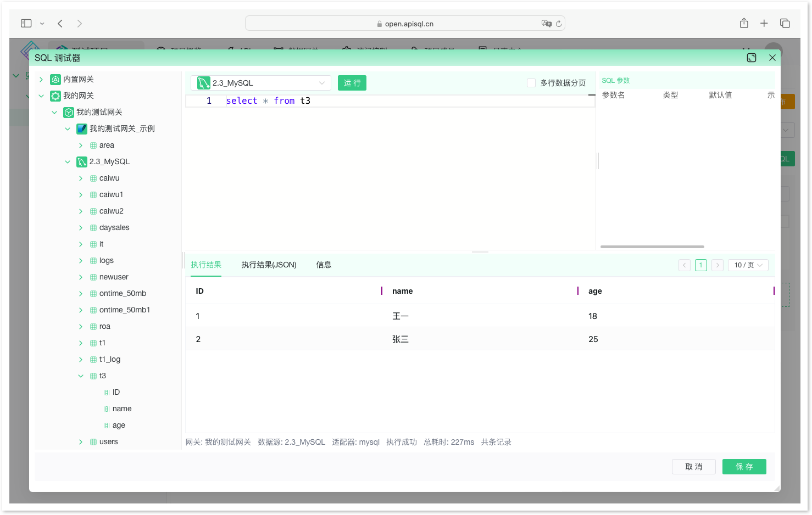Select the ontime_50mb1 table
Screen dimensions: 812x515
click(x=125, y=310)
